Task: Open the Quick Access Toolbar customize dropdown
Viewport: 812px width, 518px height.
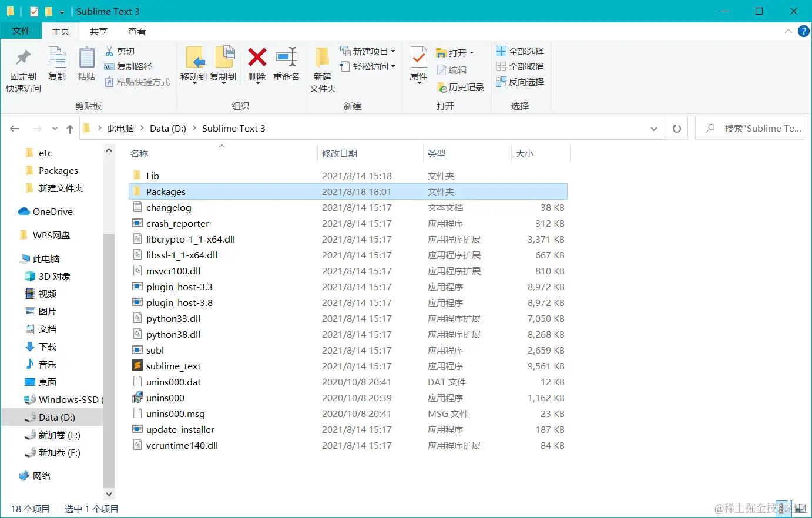Action: (62, 12)
